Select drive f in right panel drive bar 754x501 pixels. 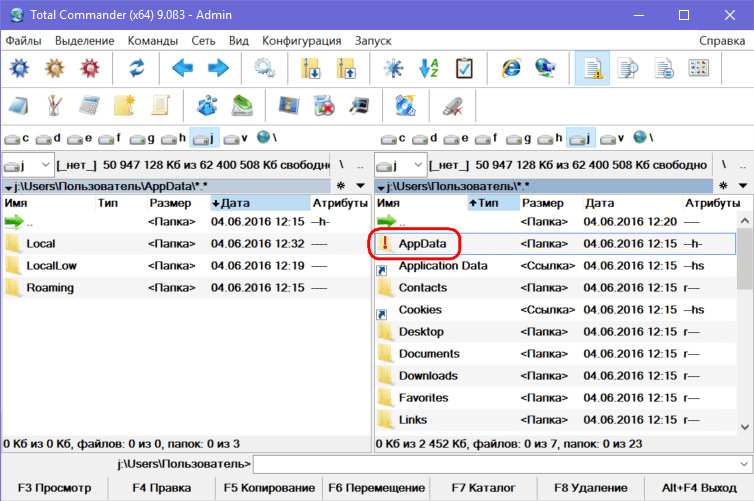[x=487, y=138]
